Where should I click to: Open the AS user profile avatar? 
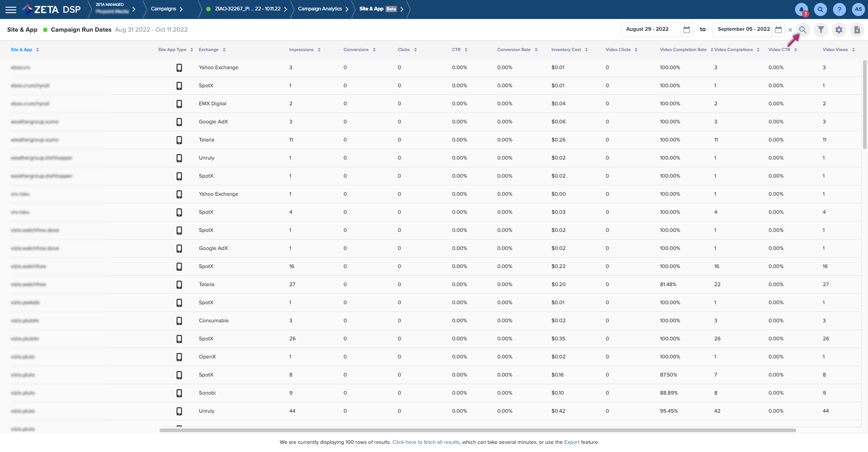click(858, 9)
